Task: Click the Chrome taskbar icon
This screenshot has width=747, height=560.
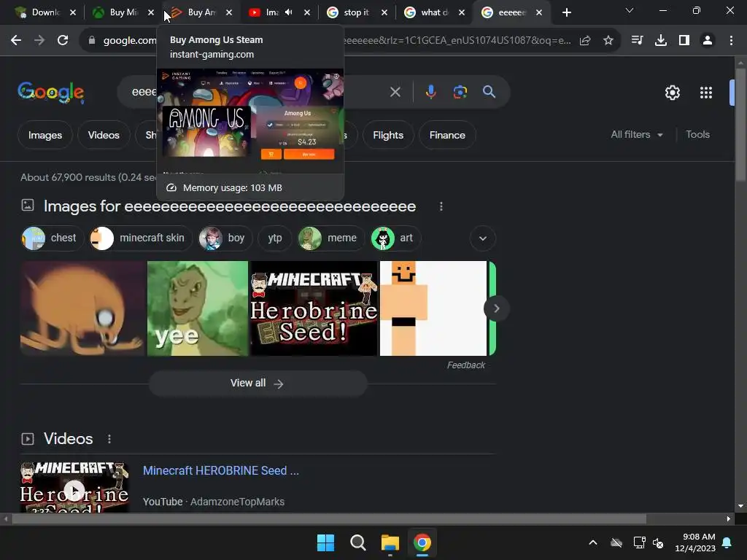Action: coord(422,542)
